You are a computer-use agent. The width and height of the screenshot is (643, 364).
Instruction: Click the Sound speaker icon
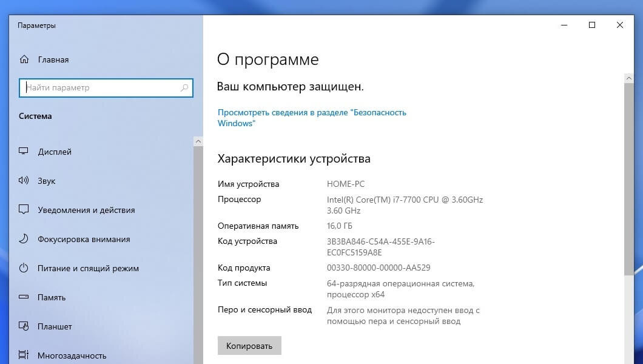24,180
